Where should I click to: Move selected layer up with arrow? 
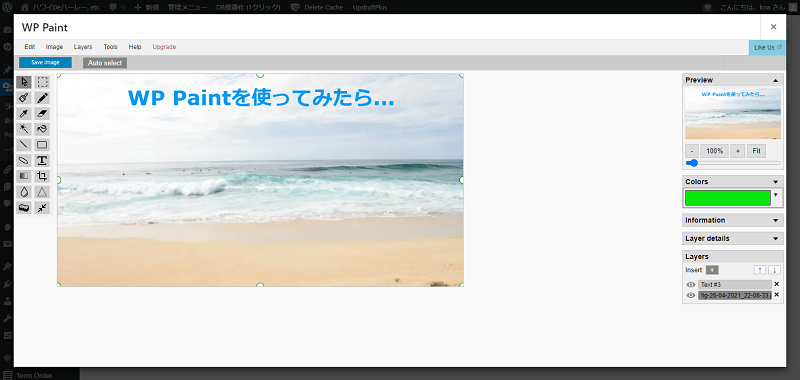[760, 270]
